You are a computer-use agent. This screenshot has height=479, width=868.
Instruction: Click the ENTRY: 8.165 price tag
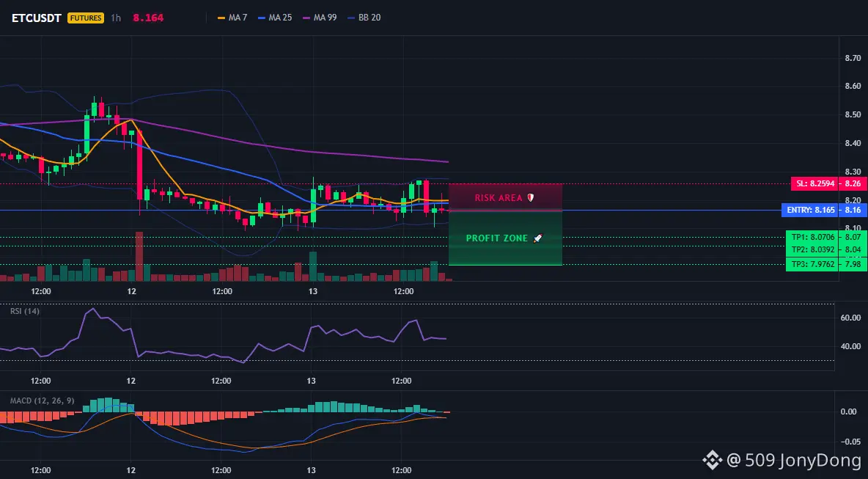[x=809, y=211]
